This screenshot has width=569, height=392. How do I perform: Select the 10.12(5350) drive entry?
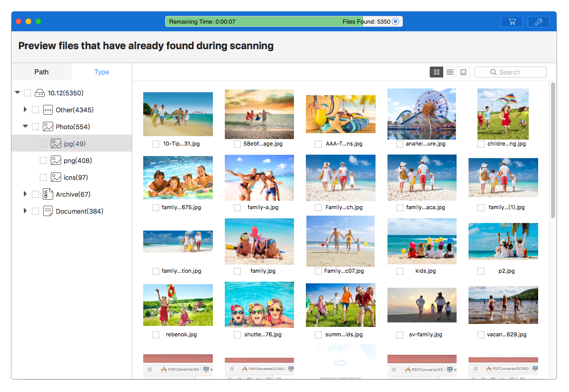65,93
